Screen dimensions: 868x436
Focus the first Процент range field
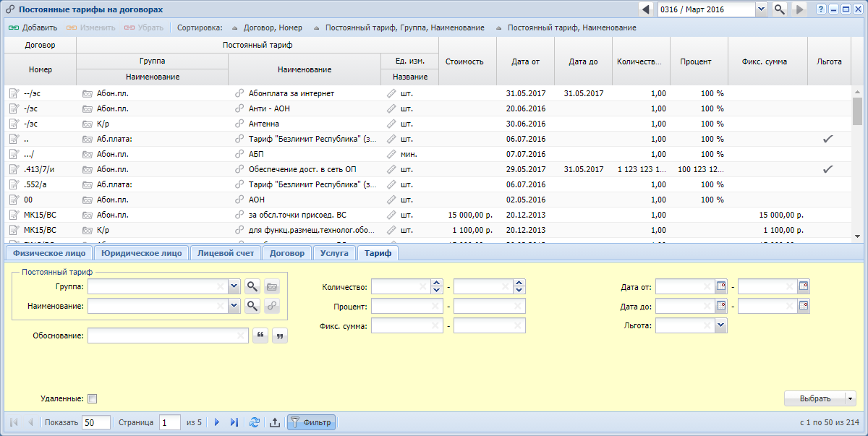point(407,306)
